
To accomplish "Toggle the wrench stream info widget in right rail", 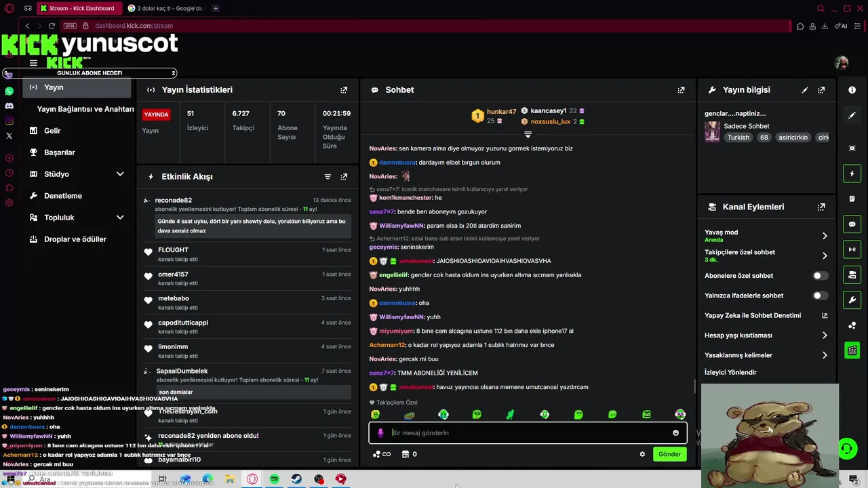I will pos(852,300).
